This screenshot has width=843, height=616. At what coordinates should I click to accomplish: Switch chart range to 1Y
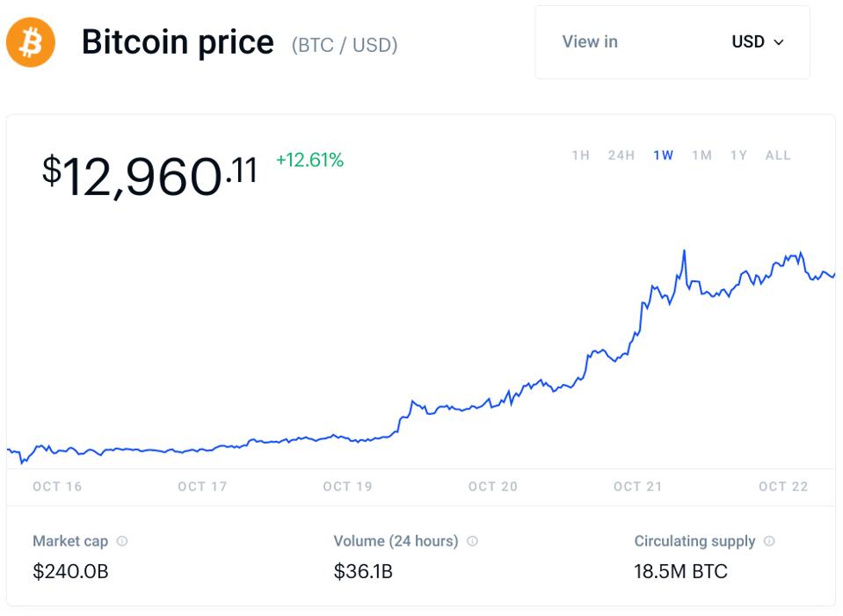click(738, 156)
